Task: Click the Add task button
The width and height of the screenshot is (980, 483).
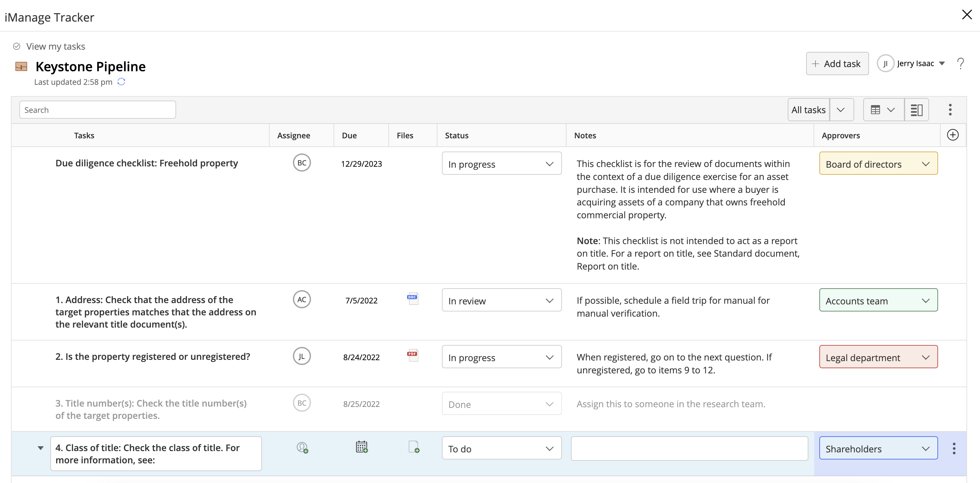Action: tap(837, 64)
